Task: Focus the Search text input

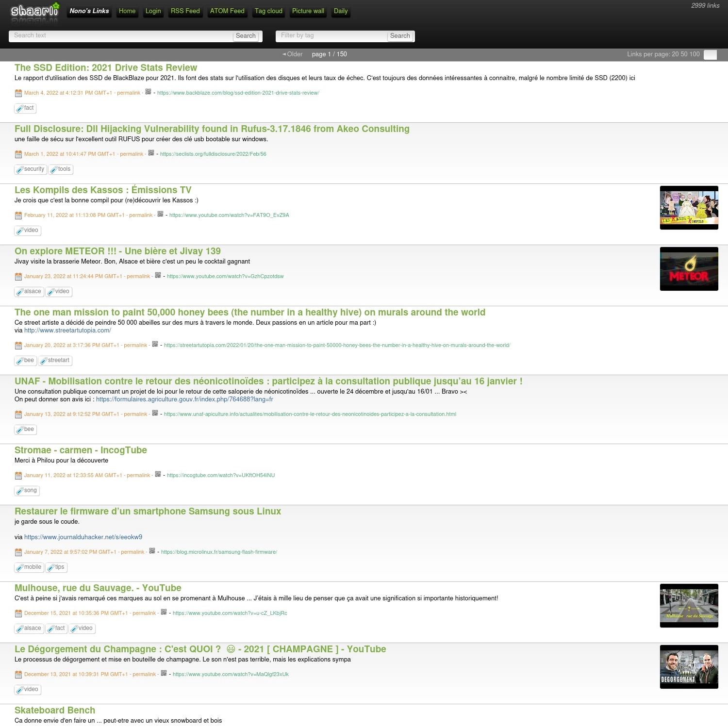Action: pos(121,35)
